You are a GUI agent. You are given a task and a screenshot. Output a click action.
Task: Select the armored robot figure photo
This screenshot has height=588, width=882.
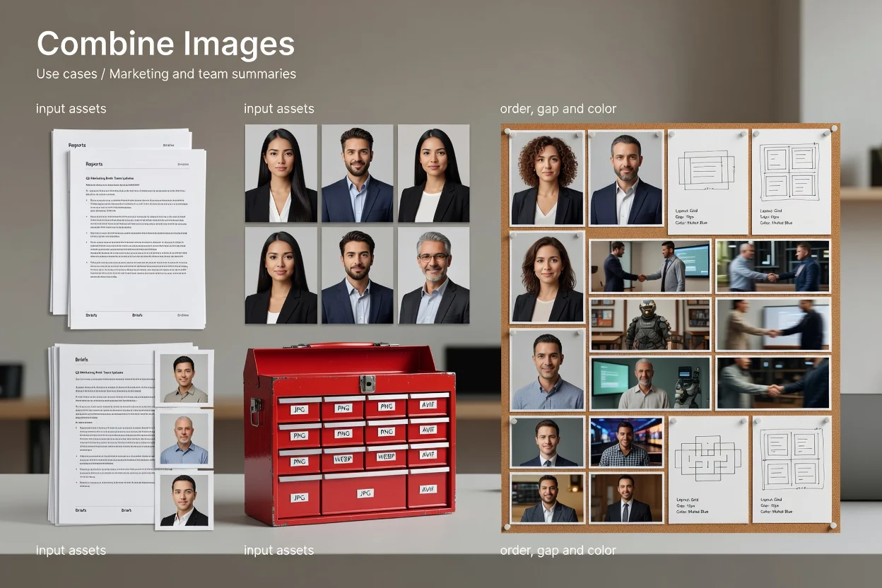(650, 325)
